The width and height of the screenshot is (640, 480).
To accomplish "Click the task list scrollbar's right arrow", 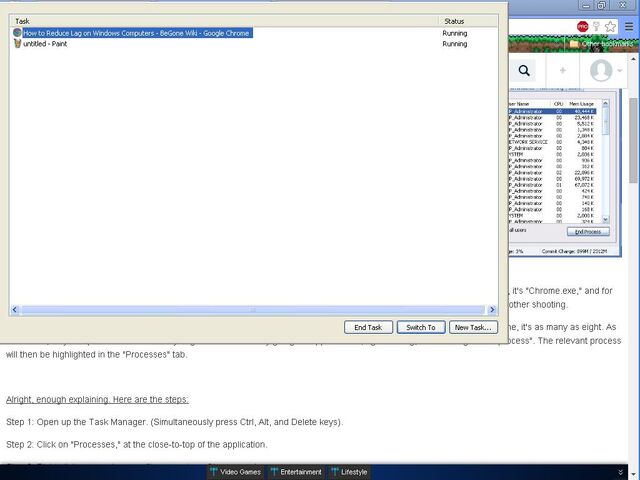I will 492,310.
